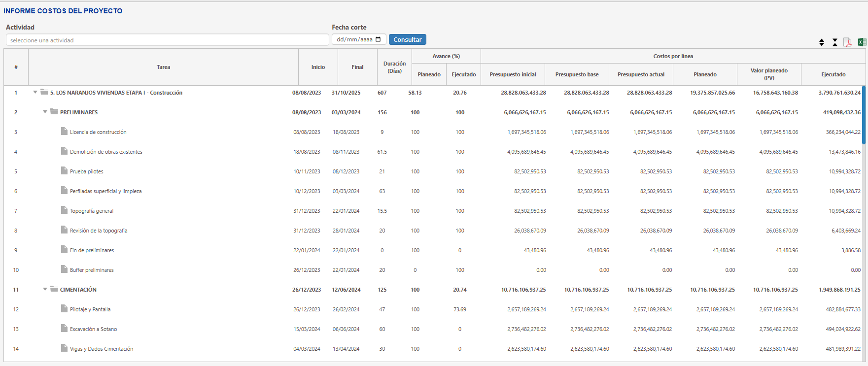Click the file icon of Licencia de construcción
This screenshot has height=366, width=868.
click(x=64, y=131)
